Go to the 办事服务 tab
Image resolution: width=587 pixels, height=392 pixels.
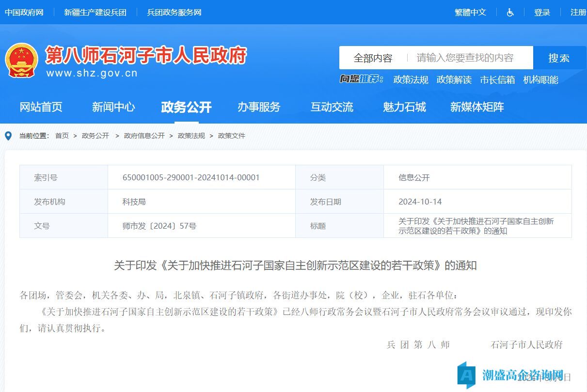pos(259,107)
